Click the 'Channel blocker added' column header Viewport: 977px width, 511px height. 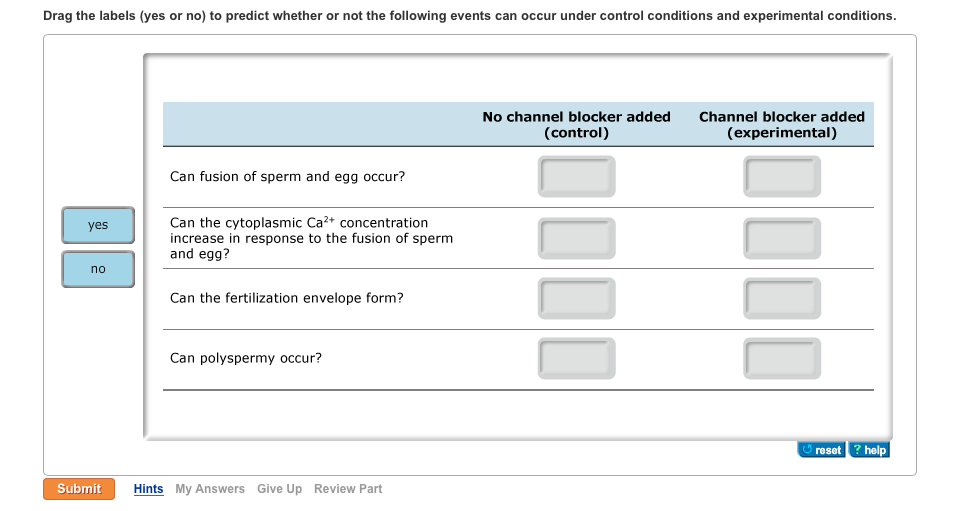click(782, 125)
